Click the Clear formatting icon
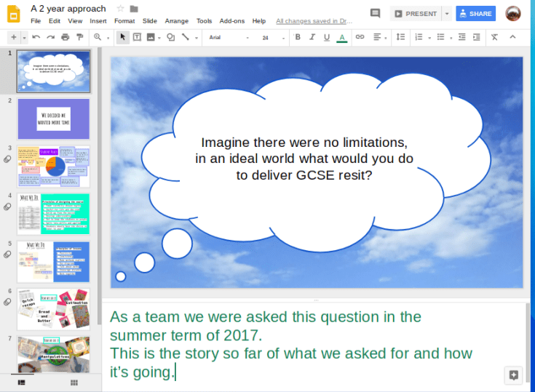The width and height of the screenshot is (535, 392). [x=494, y=37]
